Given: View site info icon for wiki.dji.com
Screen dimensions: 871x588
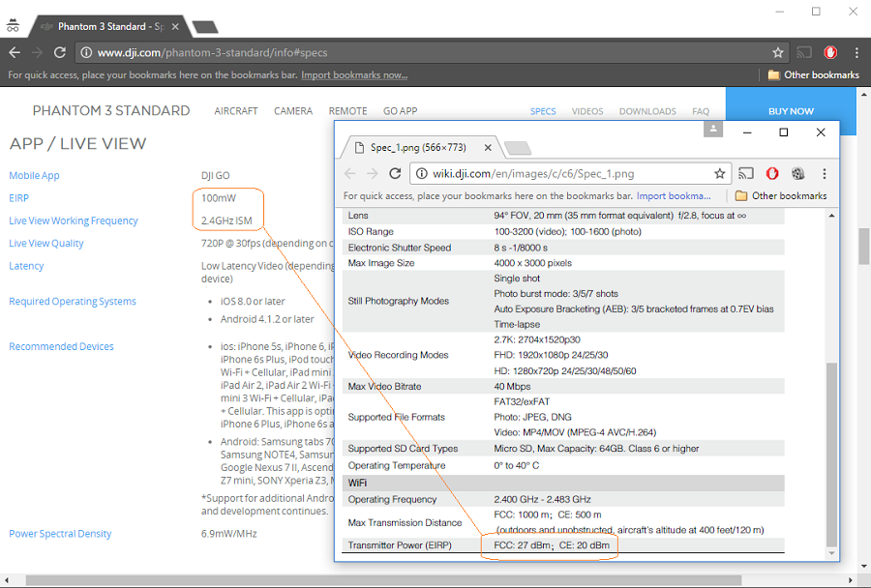Looking at the screenshot, I should click(422, 174).
